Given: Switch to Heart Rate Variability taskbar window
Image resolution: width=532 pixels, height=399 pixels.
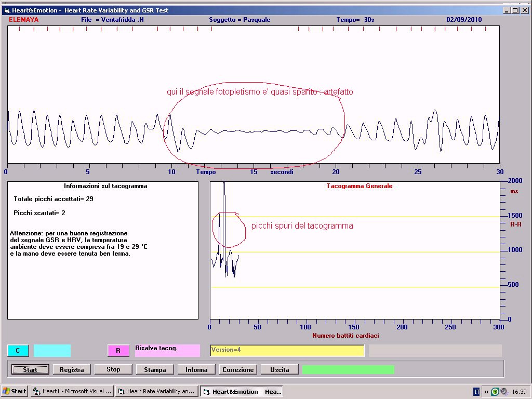Looking at the screenshot, I should (157, 391).
